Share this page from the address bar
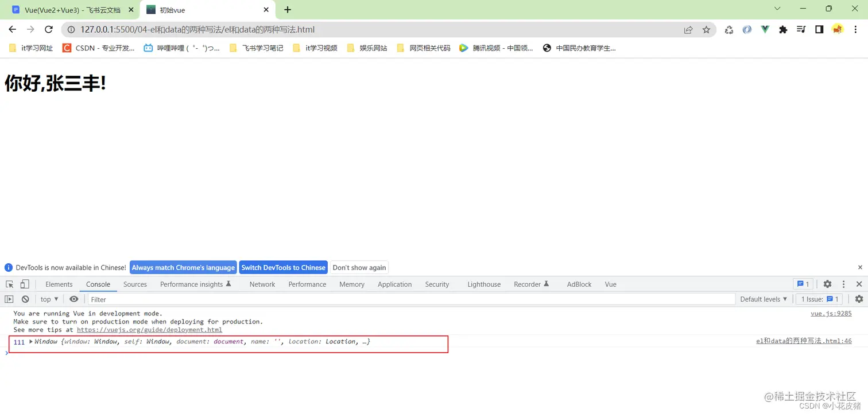868x414 pixels. coord(688,30)
